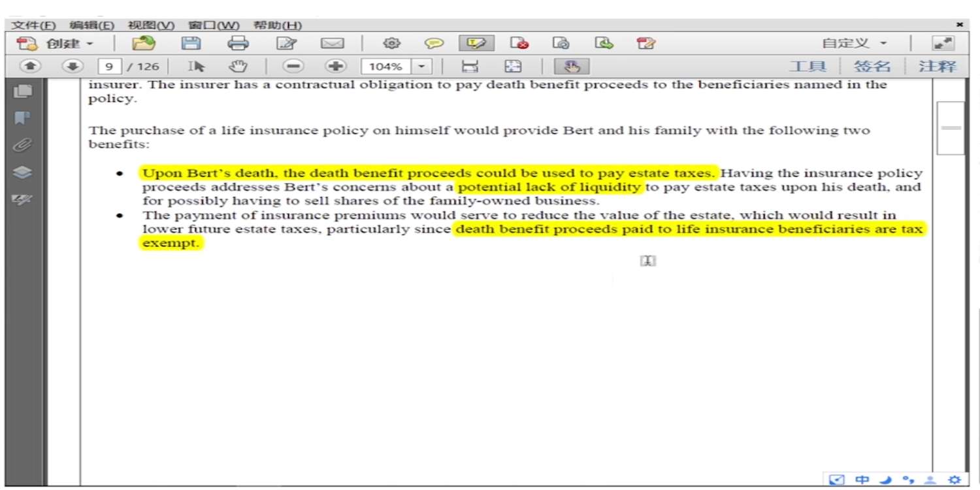980x490 pixels.
Task: Click the vertical scrollbar thumb
Action: click(x=951, y=128)
